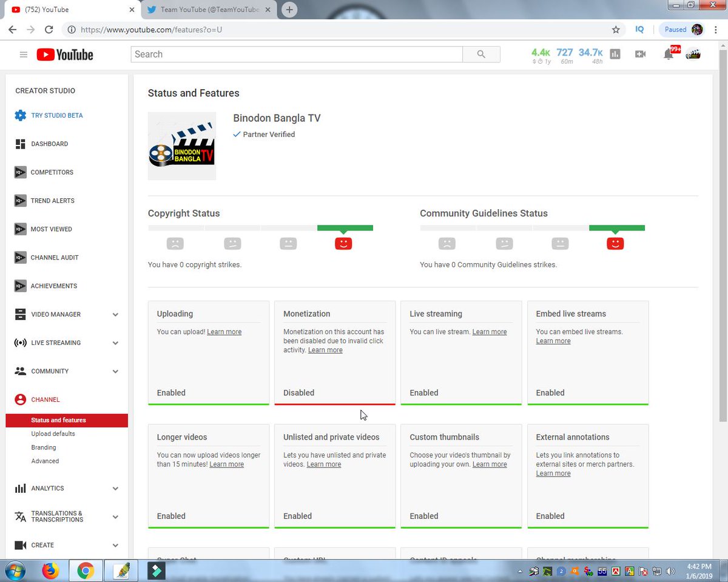Show hidden system tray icons arrow
Viewport: 728px width, 582px height.
(521, 571)
